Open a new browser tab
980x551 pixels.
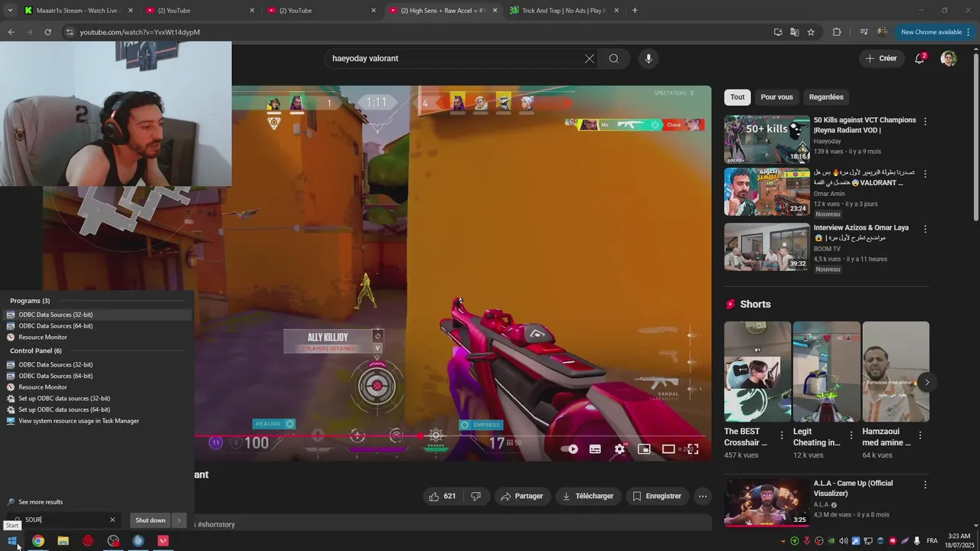click(635, 10)
